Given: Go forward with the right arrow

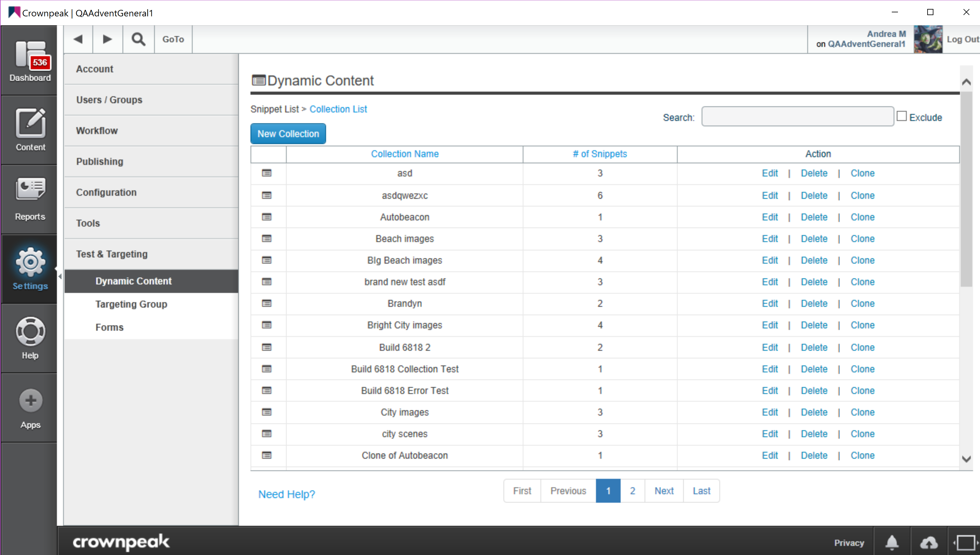Looking at the screenshot, I should click(107, 39).
